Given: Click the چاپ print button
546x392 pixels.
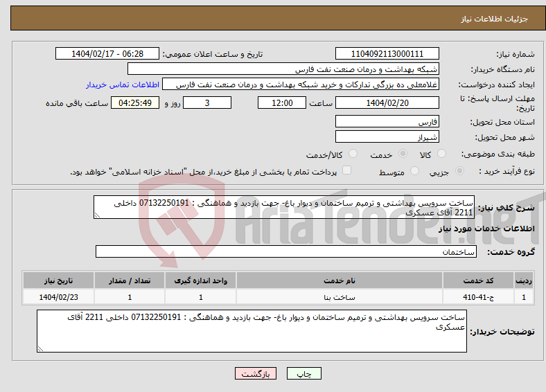Looking at the screenshot, I should (304, 373).
